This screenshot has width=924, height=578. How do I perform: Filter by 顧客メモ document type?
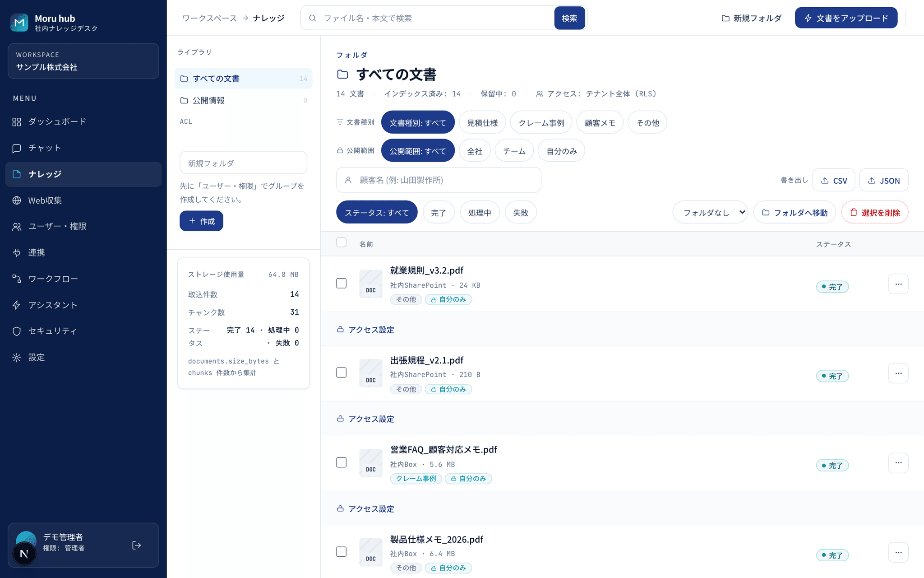coord(600,122)
